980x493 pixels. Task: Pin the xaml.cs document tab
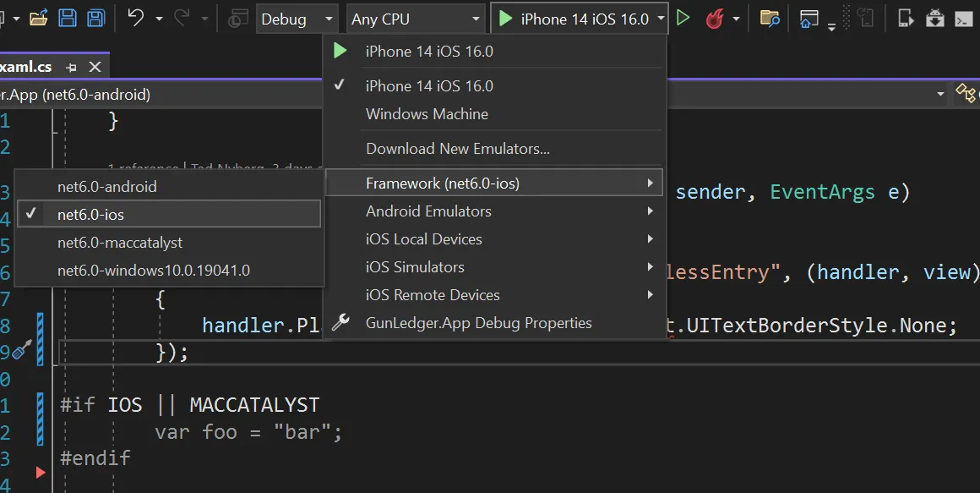coord(72,67)
